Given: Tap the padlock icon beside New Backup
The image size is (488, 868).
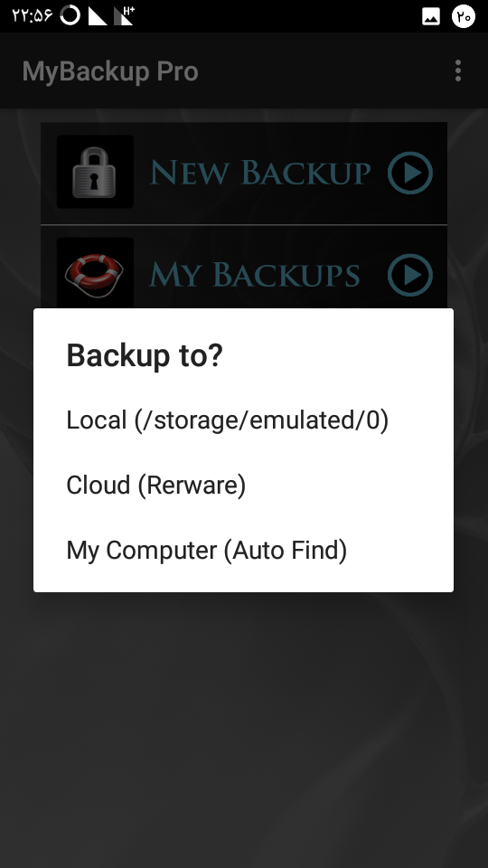Looking at the screenshot, I should (x=95, y=172).
